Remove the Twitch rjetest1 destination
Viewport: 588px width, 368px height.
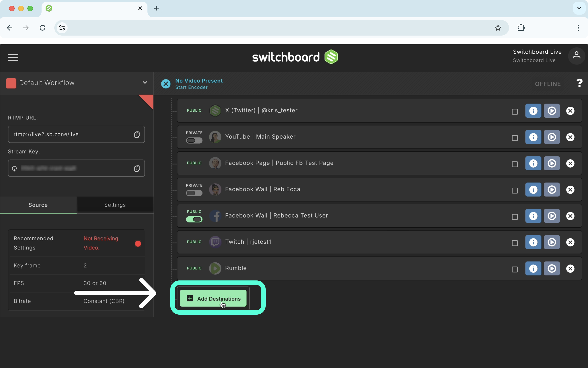point(570,242)
